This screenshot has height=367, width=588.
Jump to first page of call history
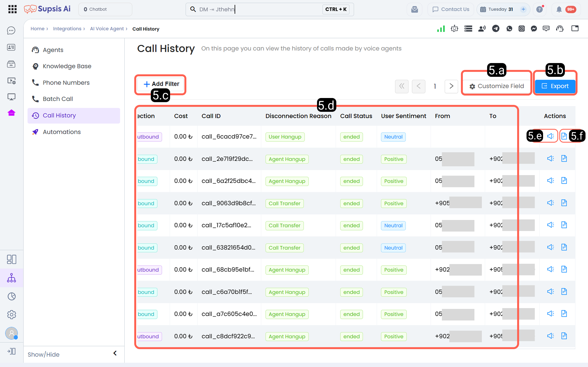coord(402,86)
